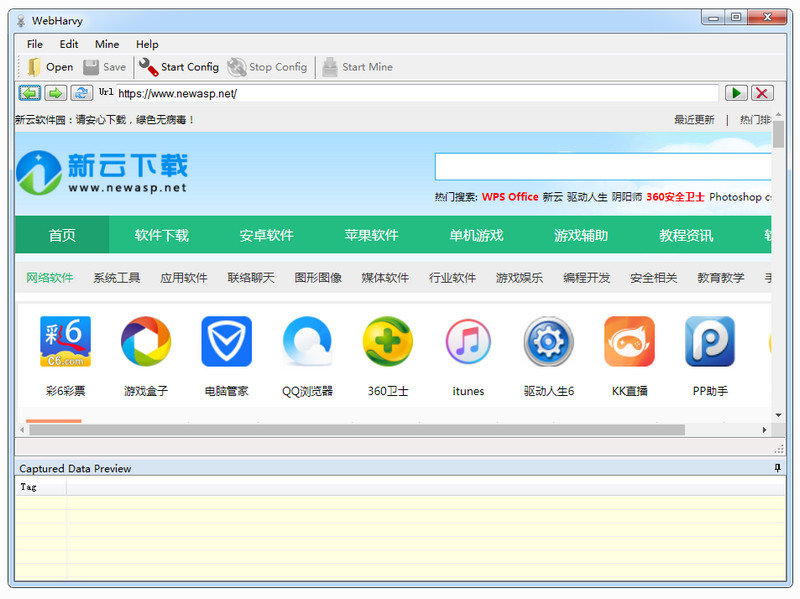Open the File menu
Screen dimensions: 800x599
tap(35, 44)
